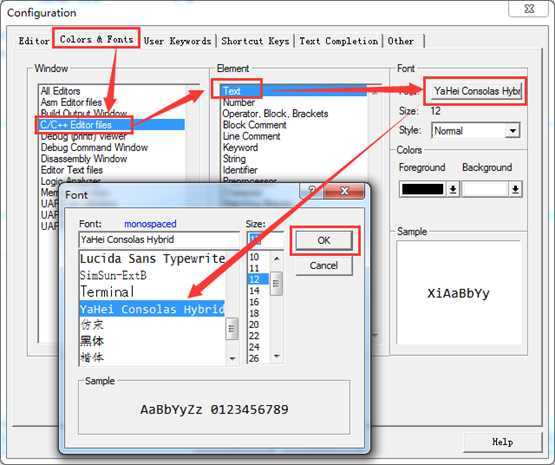This screenshot has height=465, width=555.
Task: Click Cancel in the Font dialog
Action: pos(324,265)
